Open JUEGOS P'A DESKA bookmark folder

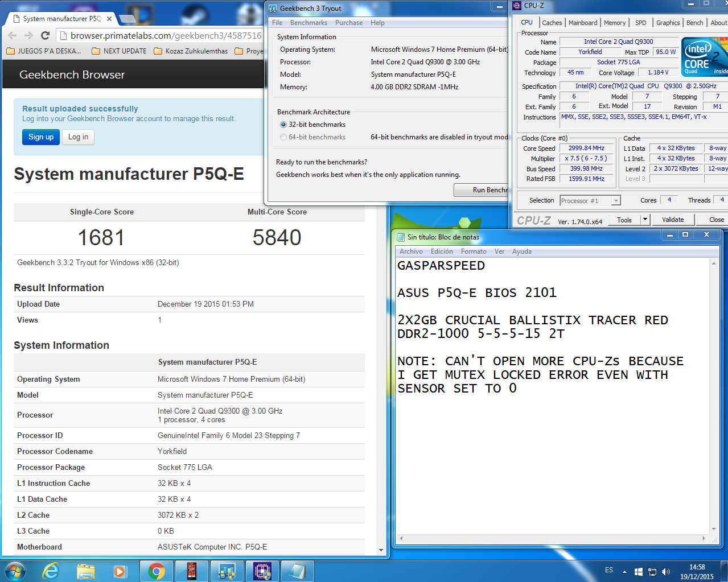[x=44, y=51]
